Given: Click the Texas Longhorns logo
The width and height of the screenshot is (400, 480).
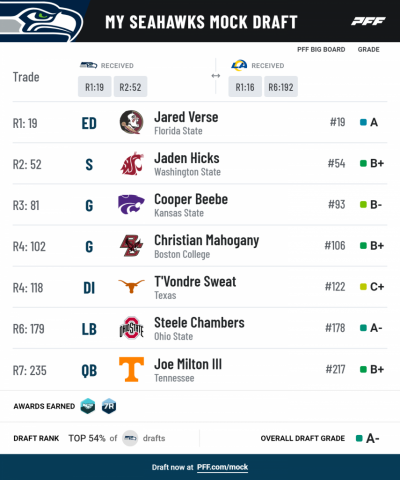Looking at the screenshot, I should (x=131, y=286).
